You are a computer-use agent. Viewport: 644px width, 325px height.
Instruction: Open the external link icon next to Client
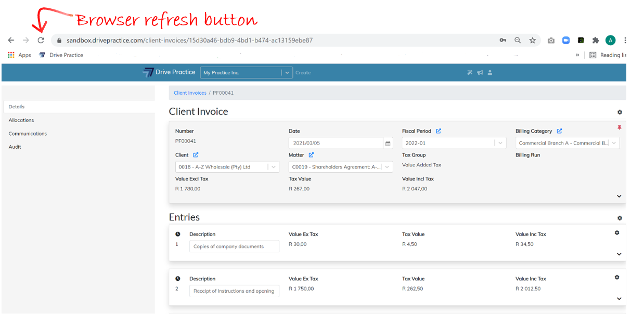[196, 155]
